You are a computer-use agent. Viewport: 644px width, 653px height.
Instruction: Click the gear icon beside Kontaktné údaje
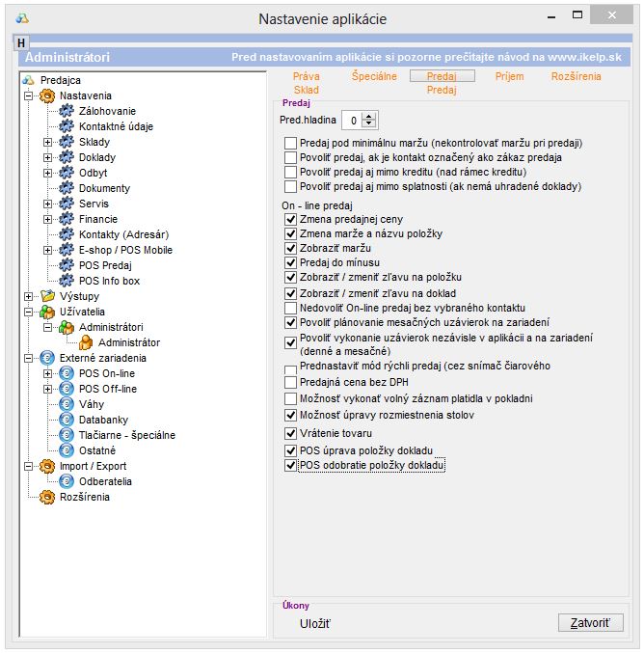(x=66, y=126)
